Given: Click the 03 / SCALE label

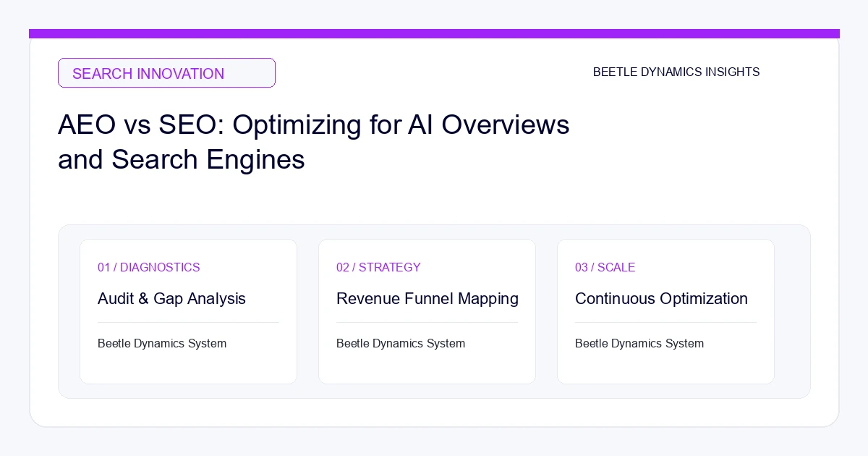Looking at the screenshot, I should coord(605,268).
